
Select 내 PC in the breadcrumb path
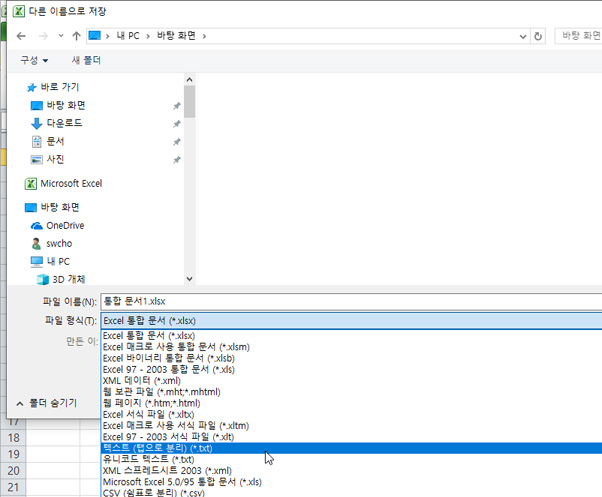(x=128, y=36)
